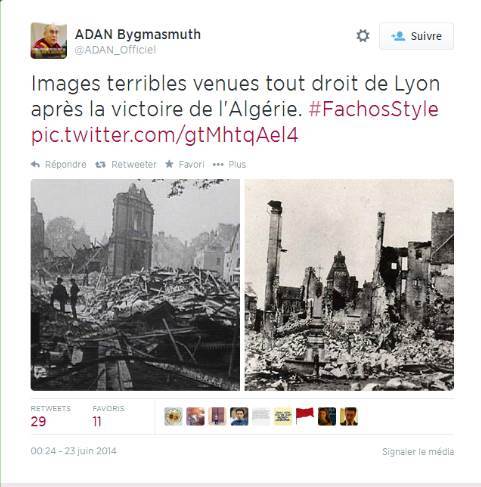This screenshot has height=487, width=481.
Task: Open the 00:24 - 23 juin 2014 timestamp
Action: tap(73, 451)
